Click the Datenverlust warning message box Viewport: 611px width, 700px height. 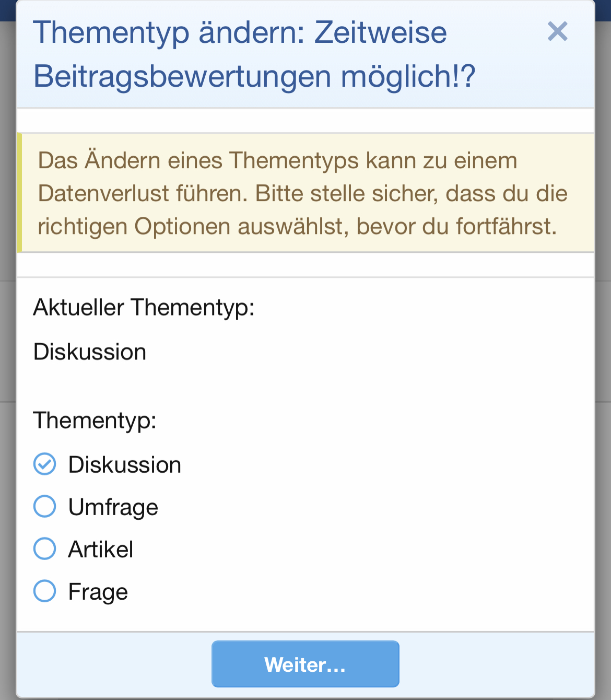306,193
